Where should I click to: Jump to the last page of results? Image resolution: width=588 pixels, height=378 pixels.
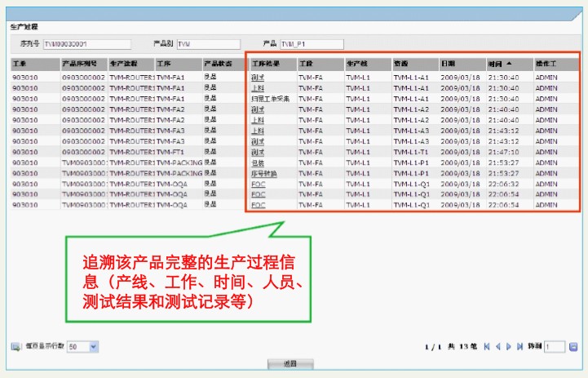pyautogui.click(x=519, y=346)
